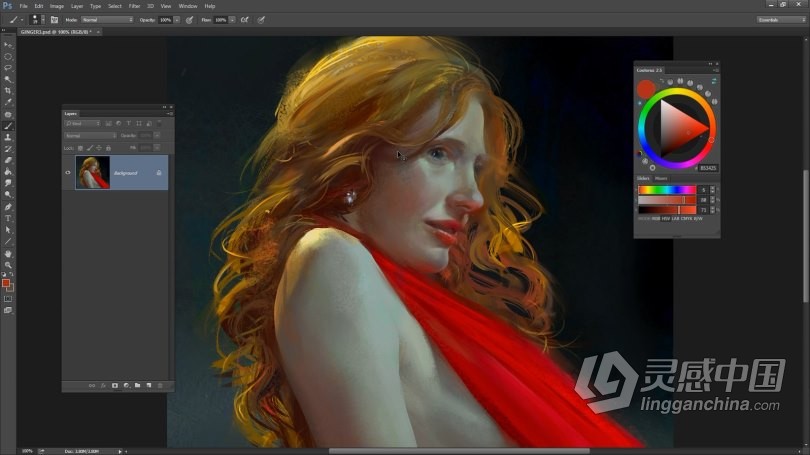Click the Flow percentage field

click(221, 20)
